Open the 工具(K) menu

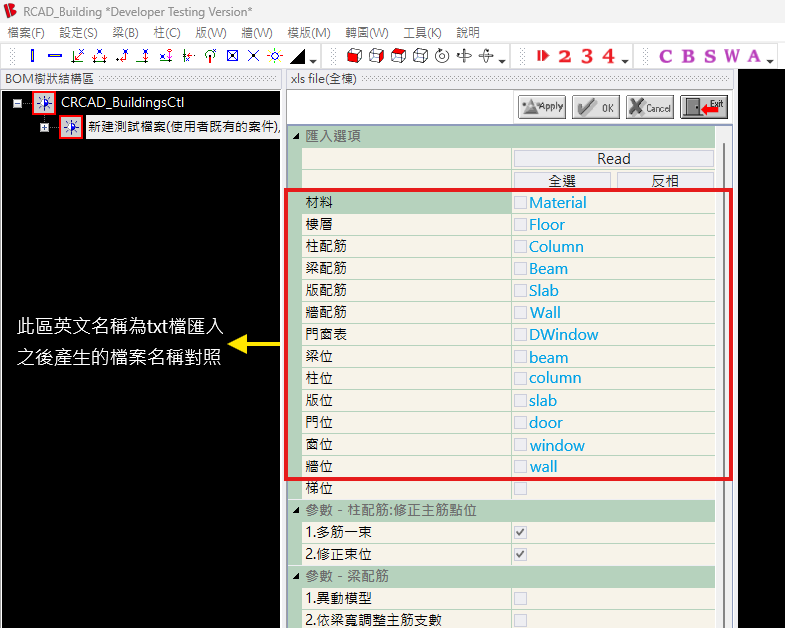click(x=422, y=33)
